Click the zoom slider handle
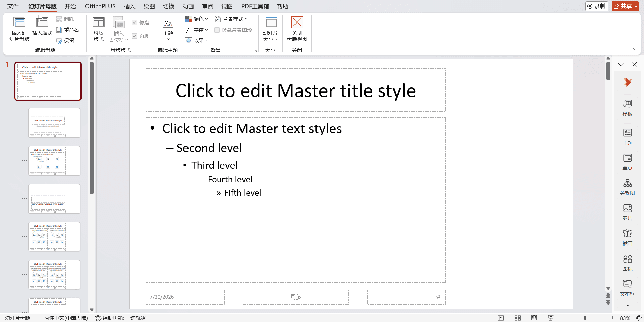Image resolution: width=644 pixels, height=322 pixels. tap(584, 318)
